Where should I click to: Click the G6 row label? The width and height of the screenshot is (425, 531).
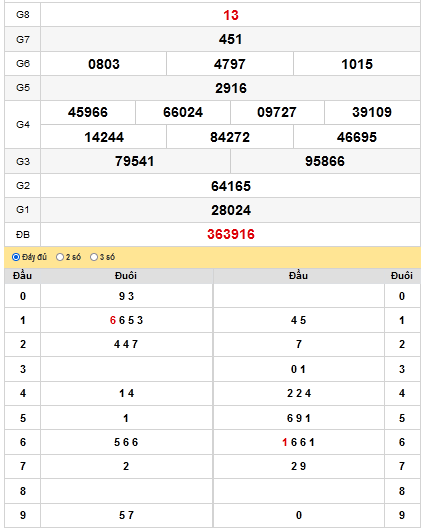pos(23,63)
